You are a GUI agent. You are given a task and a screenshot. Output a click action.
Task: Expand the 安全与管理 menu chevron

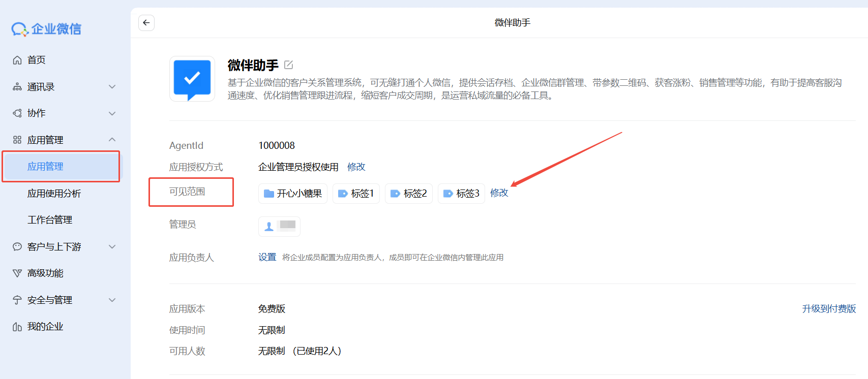pos(112,300)
